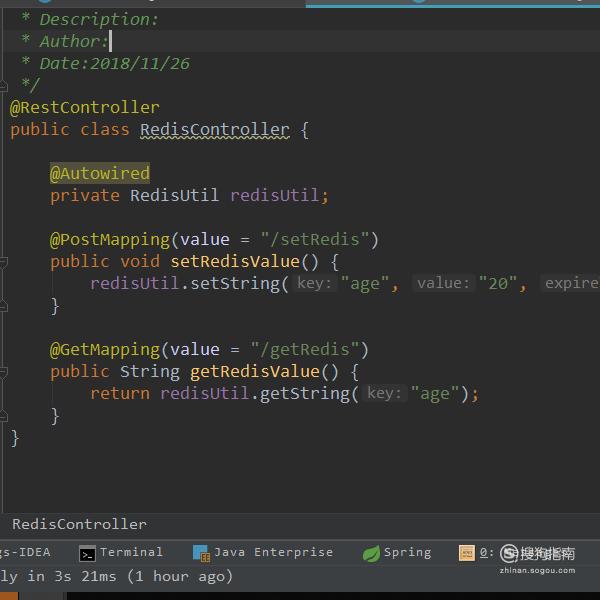Image resolution: width=600 pixels, height=600 pixels.
Task: Click the setRedisValue method name
Action: pos(235,262)
